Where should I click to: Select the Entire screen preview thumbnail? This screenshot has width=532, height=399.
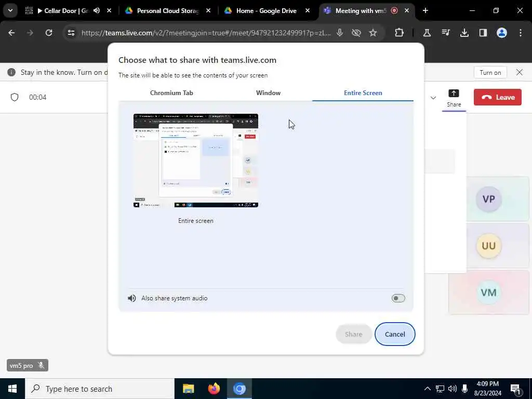coord(196,161)
